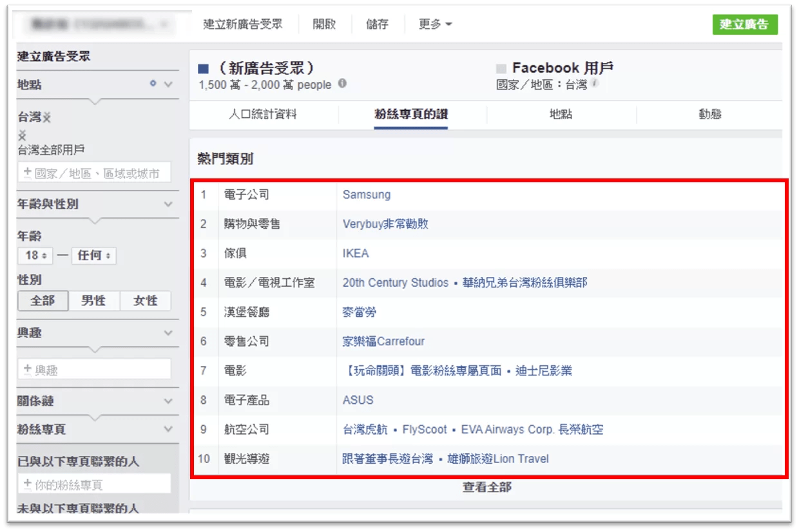799x532 pixels.
Task: Click the 已與以下專頁聯繫的人 label
Action: point(78,462)
